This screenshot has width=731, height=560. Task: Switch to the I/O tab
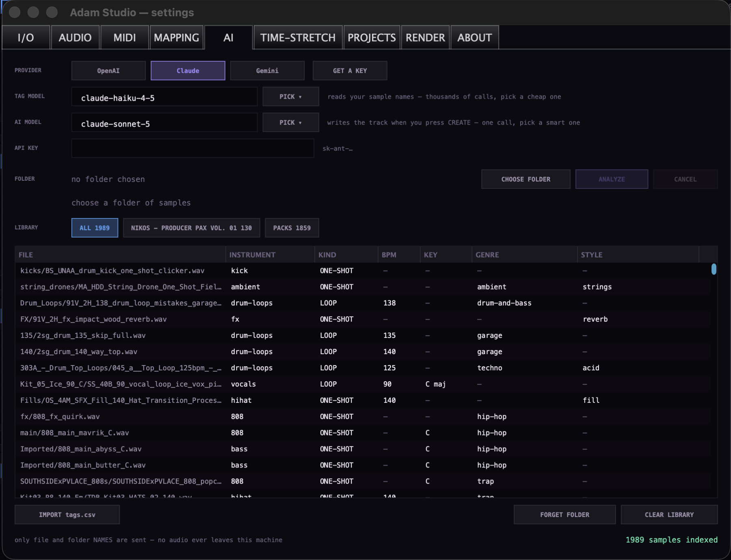(x=26, y=37)
